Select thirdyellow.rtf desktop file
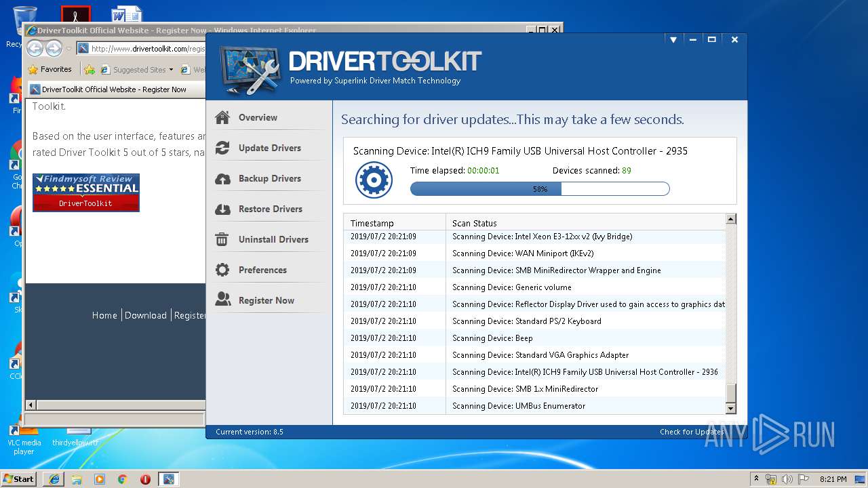 tap(75, 439)
